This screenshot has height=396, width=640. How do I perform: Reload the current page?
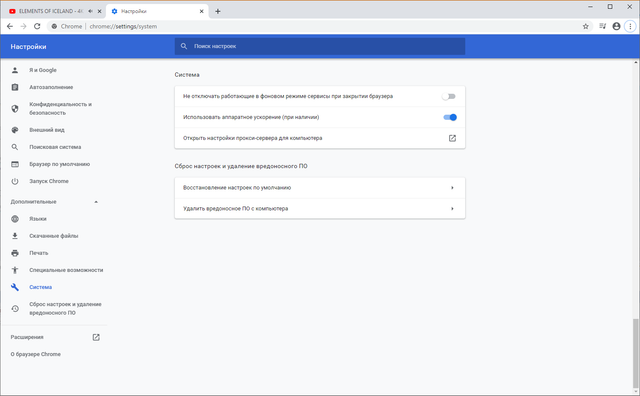pos(37,26)
